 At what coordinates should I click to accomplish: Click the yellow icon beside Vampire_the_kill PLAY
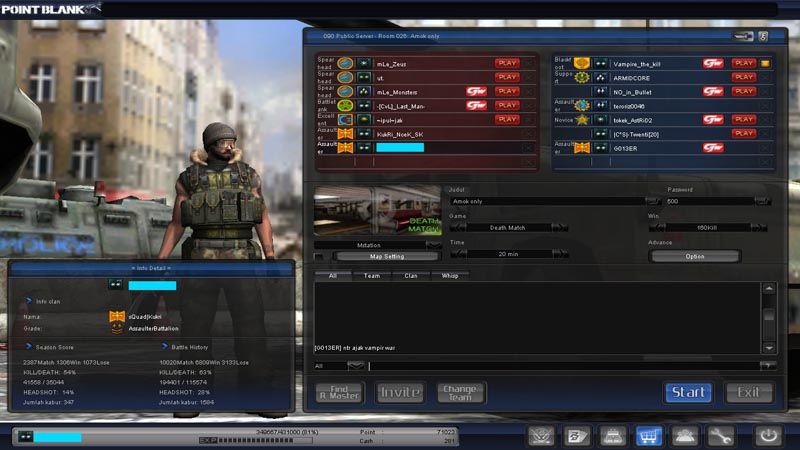tap(765, 64)
